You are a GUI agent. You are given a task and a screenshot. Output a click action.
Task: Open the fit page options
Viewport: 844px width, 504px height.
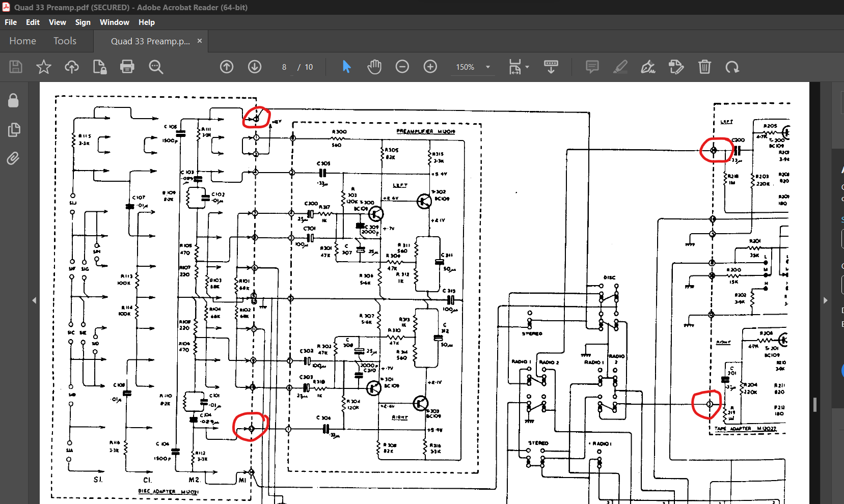(515, 67)
